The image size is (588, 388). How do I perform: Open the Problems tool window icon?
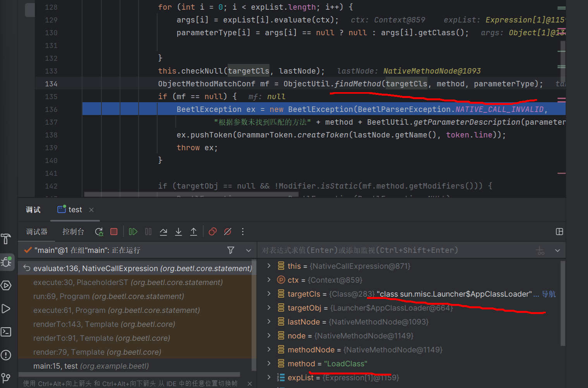tap(6, 355)
